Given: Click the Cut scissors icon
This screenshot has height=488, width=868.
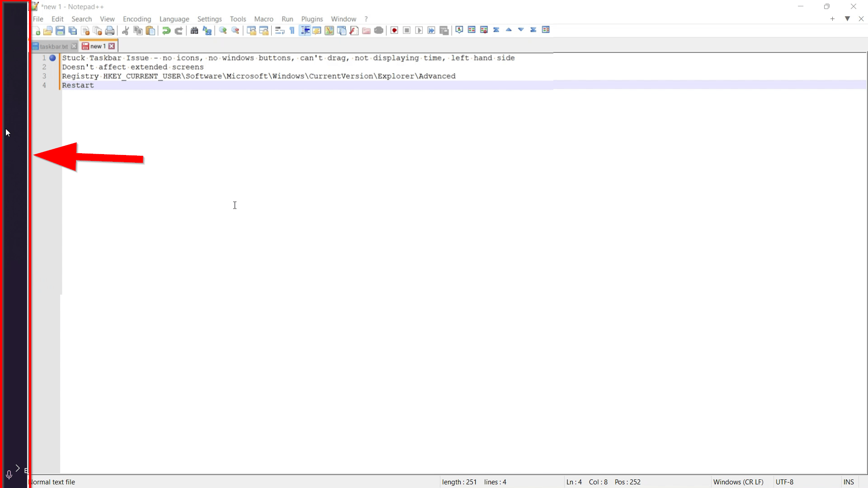Looking at the screenshot, I should [x=126, y=30].
